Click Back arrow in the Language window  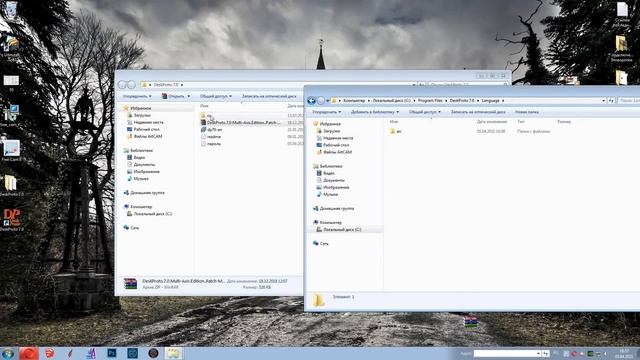point(311,100)
